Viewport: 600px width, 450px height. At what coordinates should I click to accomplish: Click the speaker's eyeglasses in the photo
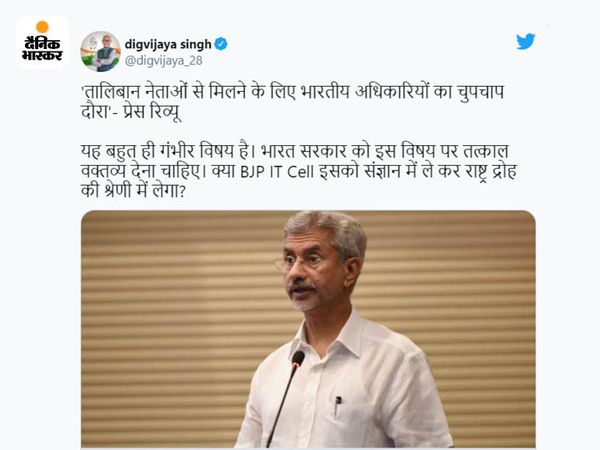[301, 263]
